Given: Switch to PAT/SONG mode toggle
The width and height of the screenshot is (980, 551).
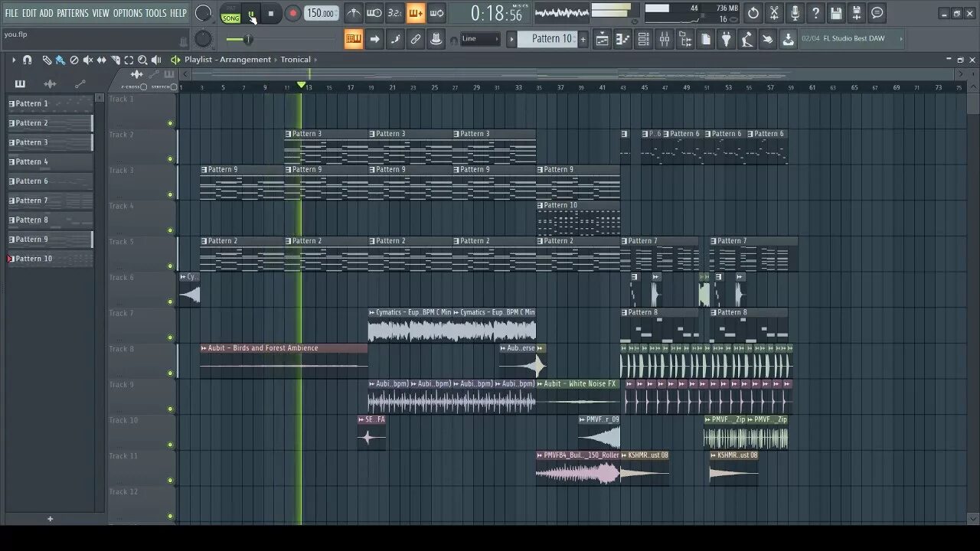Looking at the screenshot, I should point(230,15).
